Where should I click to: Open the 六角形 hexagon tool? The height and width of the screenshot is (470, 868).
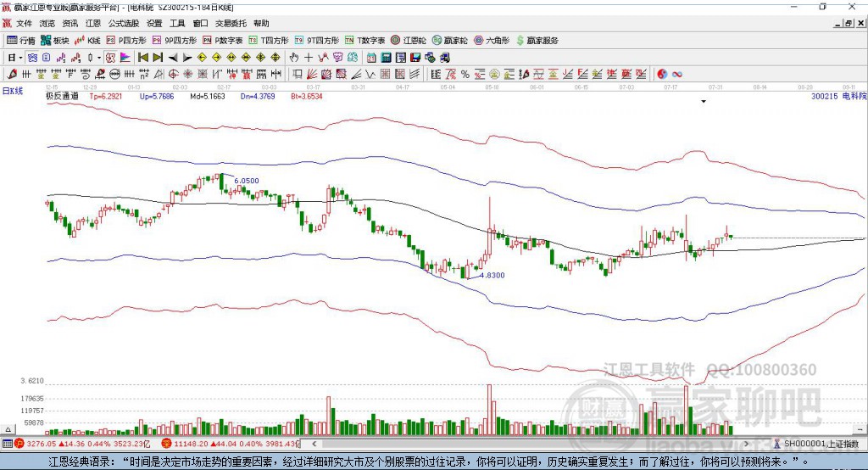[x=492, y=41]
